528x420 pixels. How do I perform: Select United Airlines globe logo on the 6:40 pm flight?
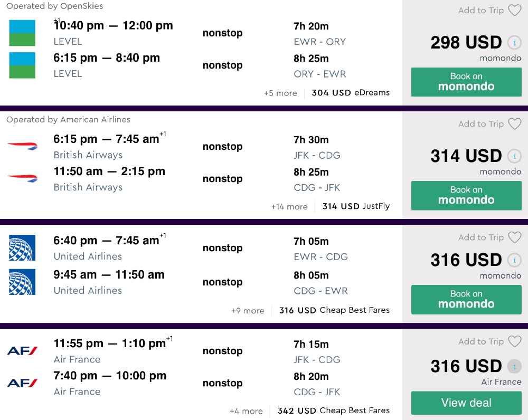[22, 248]
